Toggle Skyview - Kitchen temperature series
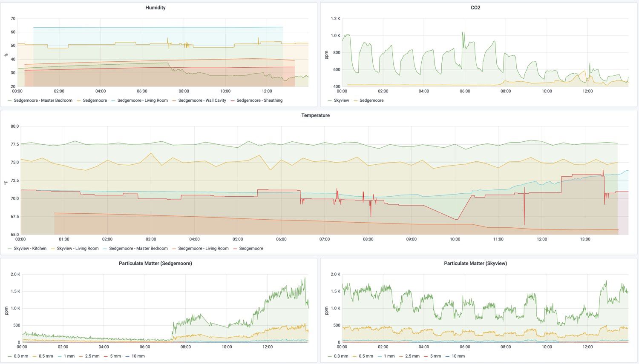 [x=30, y=249]
